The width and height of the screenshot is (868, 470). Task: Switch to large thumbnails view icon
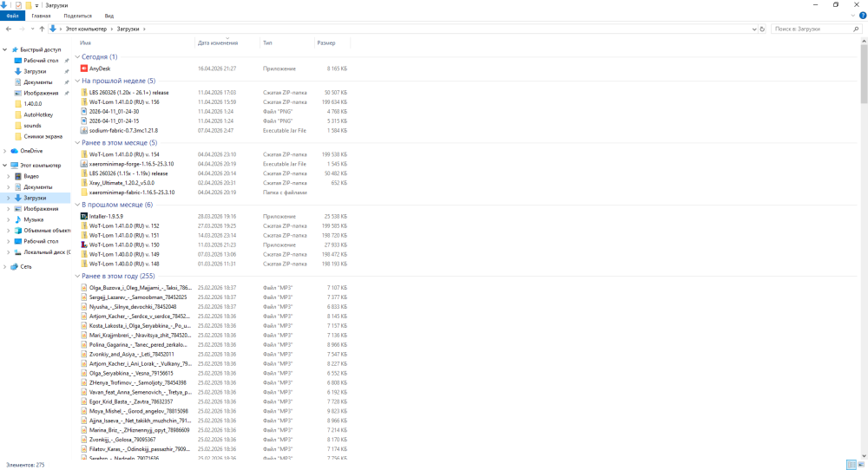[x=861, y=465]
